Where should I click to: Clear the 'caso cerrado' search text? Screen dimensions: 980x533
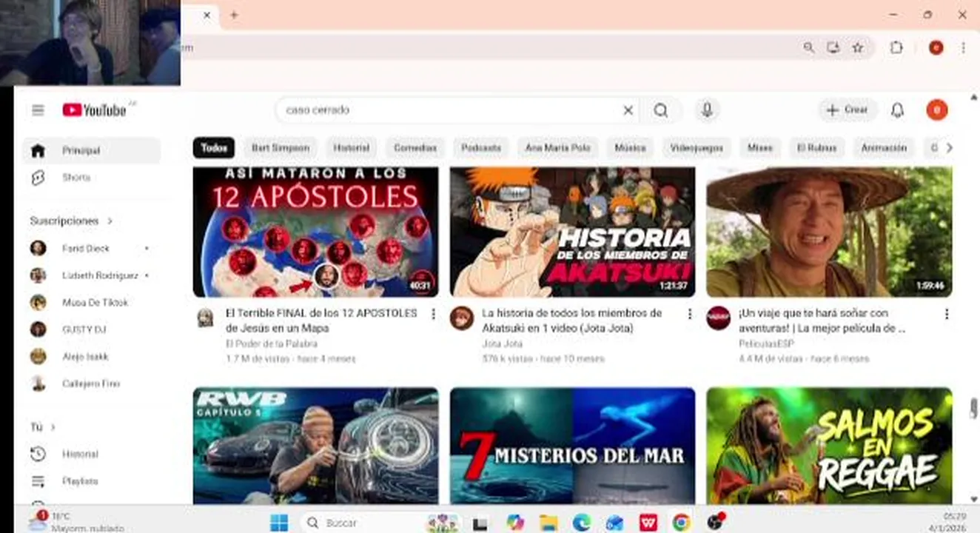(628, 110)
